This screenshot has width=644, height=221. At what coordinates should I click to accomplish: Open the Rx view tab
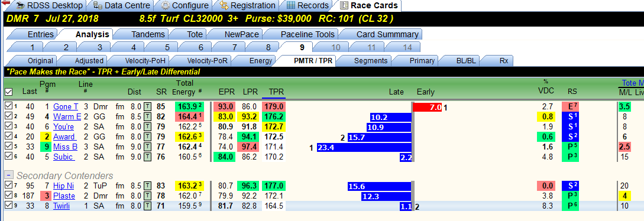click(x=503, y=61)
